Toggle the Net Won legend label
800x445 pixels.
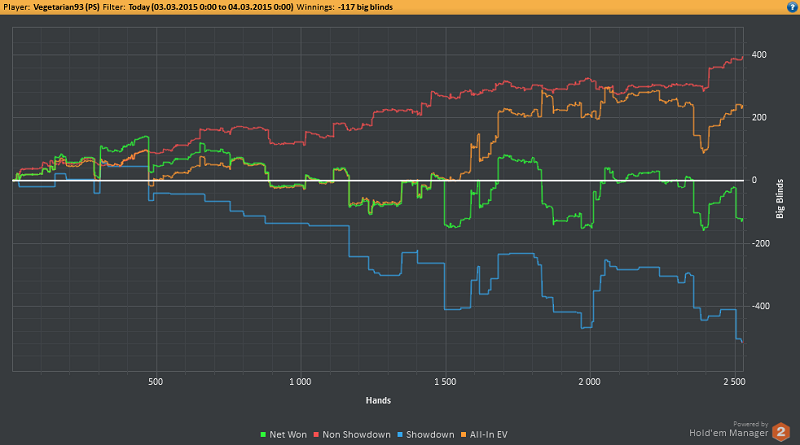point(288,435)
